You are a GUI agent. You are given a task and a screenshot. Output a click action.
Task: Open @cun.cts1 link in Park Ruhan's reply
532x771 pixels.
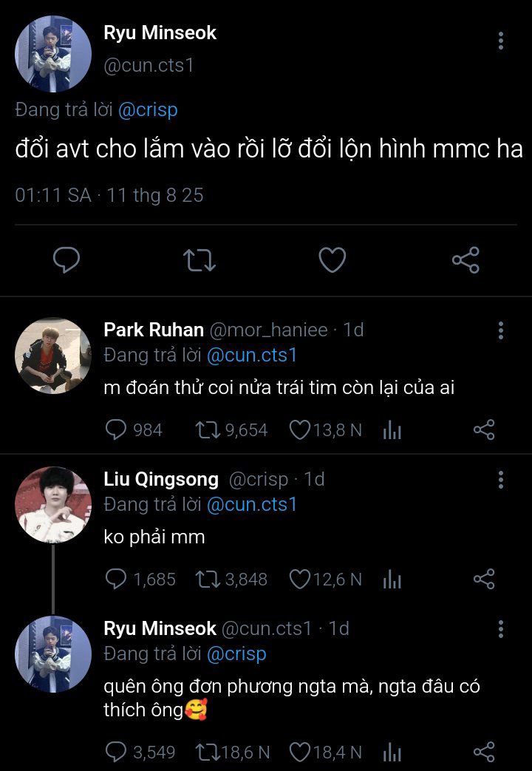pos(251,356)
